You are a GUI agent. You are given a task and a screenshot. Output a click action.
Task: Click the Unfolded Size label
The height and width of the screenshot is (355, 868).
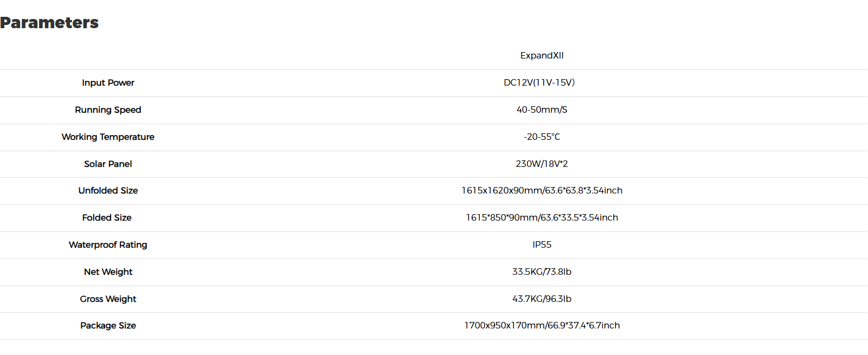point(108,191)
